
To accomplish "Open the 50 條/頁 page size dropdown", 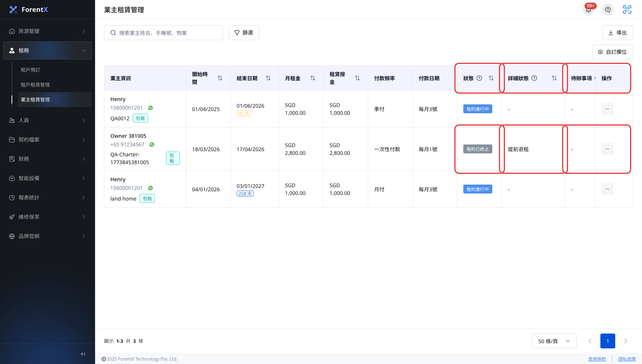I will point(554,341).
